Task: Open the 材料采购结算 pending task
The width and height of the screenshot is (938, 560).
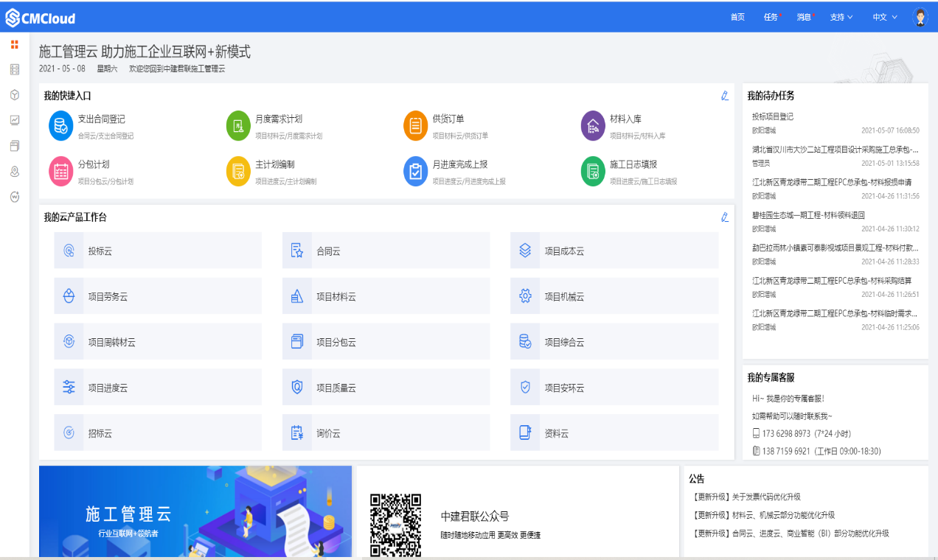Action: pos(832,281)
